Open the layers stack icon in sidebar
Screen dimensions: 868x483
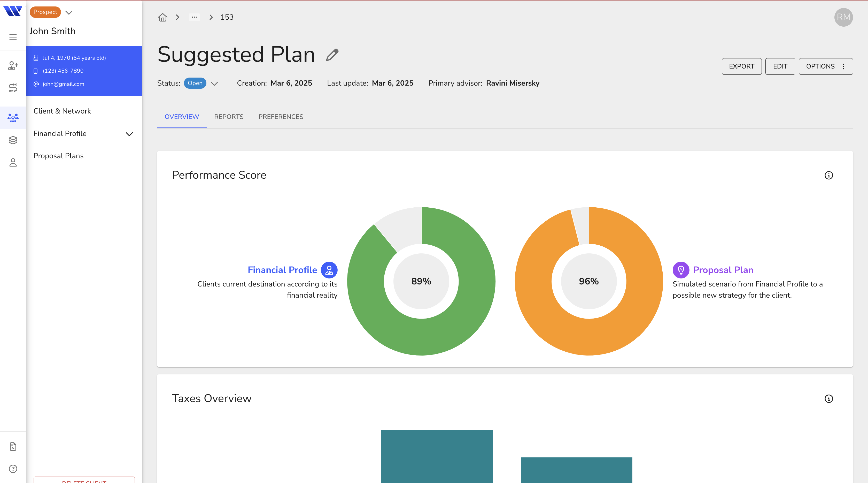(x=13, y=140)
